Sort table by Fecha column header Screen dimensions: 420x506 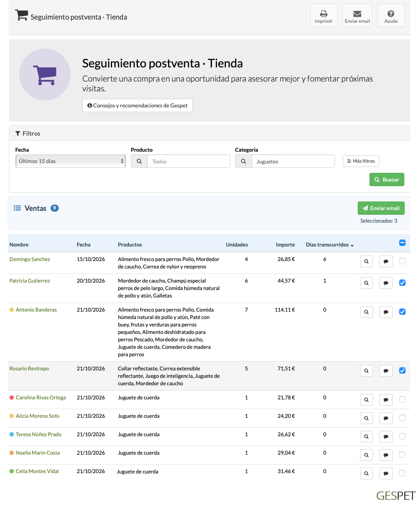[x=83, y=245]
